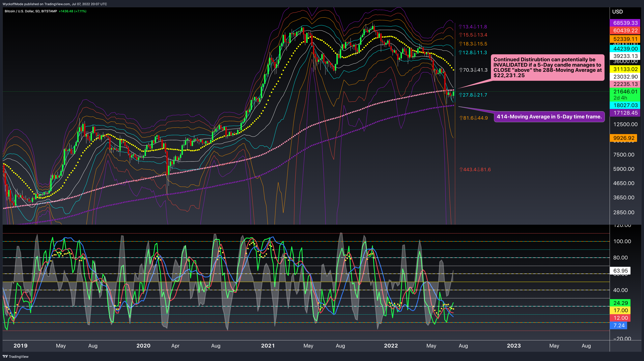Click the ⇧15.5⇩13.4 red band label
644x361 pixels.
473,35
